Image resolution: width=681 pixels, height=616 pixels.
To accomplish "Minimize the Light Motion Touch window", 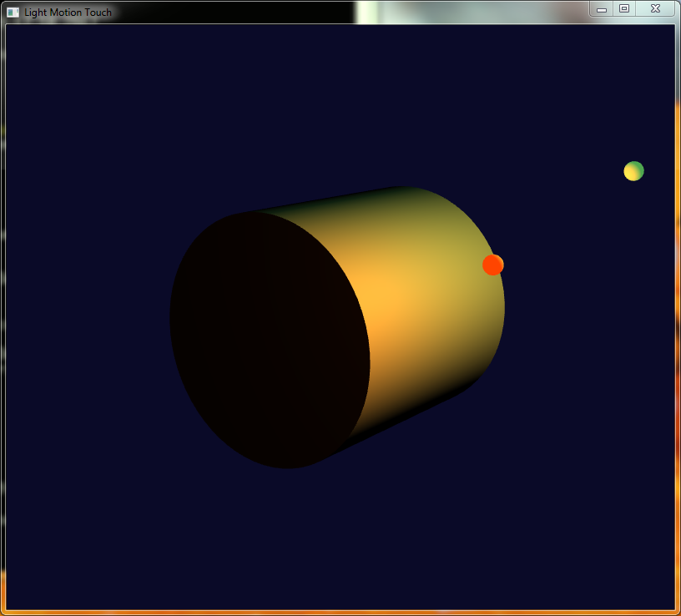I will click(x=601, y=8).
